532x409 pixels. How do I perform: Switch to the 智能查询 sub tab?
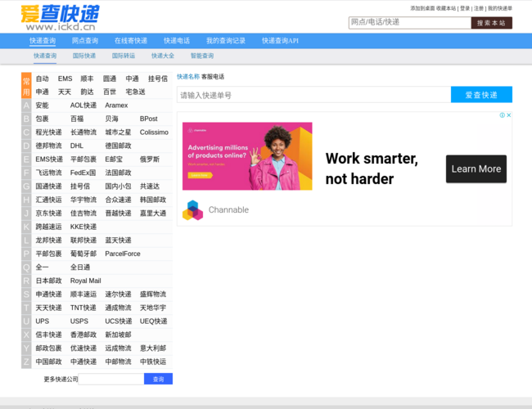tap(202, 56)
